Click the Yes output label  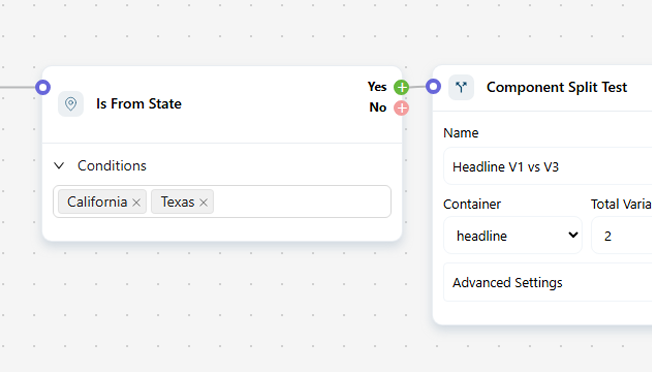click(377, 86)
